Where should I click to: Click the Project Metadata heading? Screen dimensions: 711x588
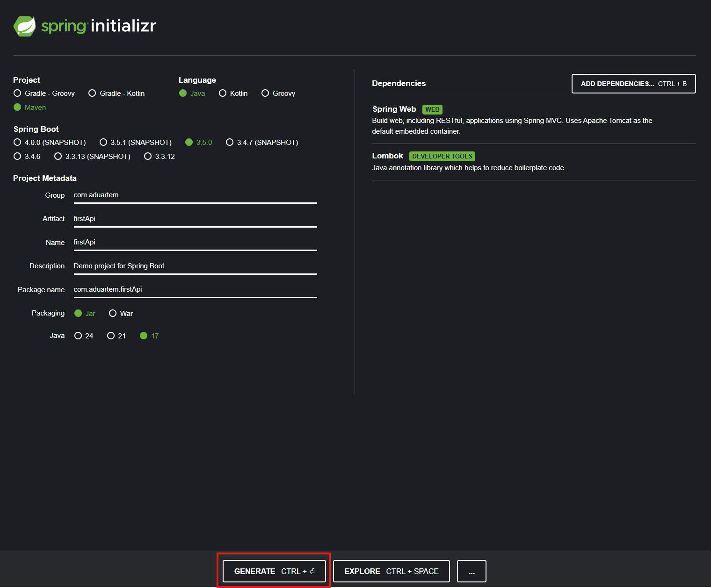tap(45, 178)
